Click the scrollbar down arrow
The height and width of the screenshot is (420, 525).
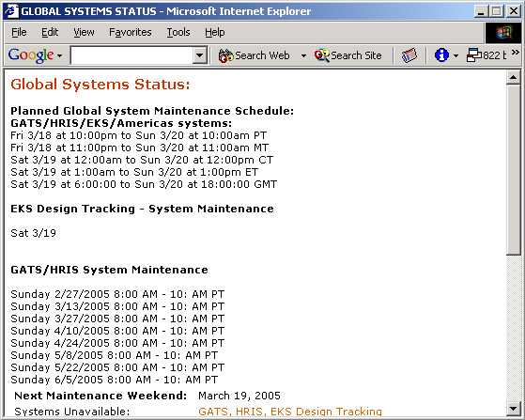pyautogui.click(x=514, y=408)
